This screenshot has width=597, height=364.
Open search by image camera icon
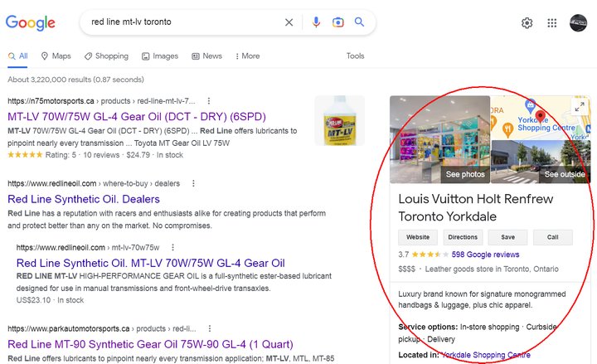(337, 22)
